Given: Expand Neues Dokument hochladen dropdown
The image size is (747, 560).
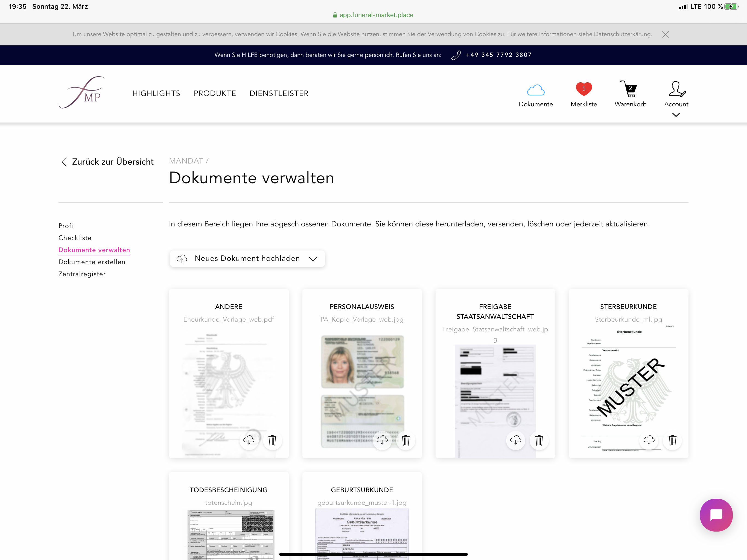Looking at the screenshot, I should 247,259.
